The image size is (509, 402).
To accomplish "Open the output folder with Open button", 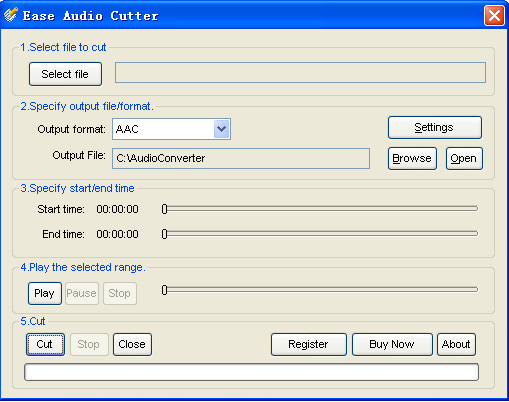I will (x=464, y=158).
